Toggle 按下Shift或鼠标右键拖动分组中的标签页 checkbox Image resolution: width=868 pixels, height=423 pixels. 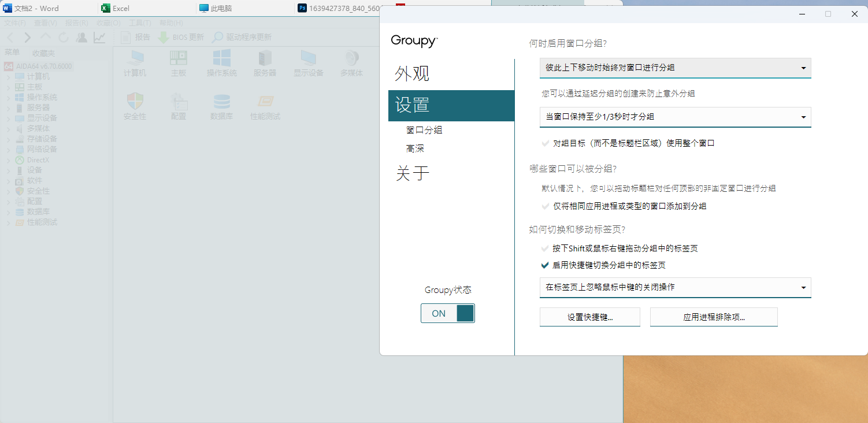tap(544, 248)
